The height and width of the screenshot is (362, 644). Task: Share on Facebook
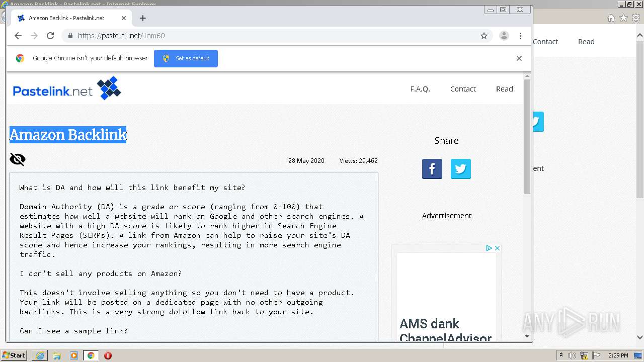tap(432, 169)
